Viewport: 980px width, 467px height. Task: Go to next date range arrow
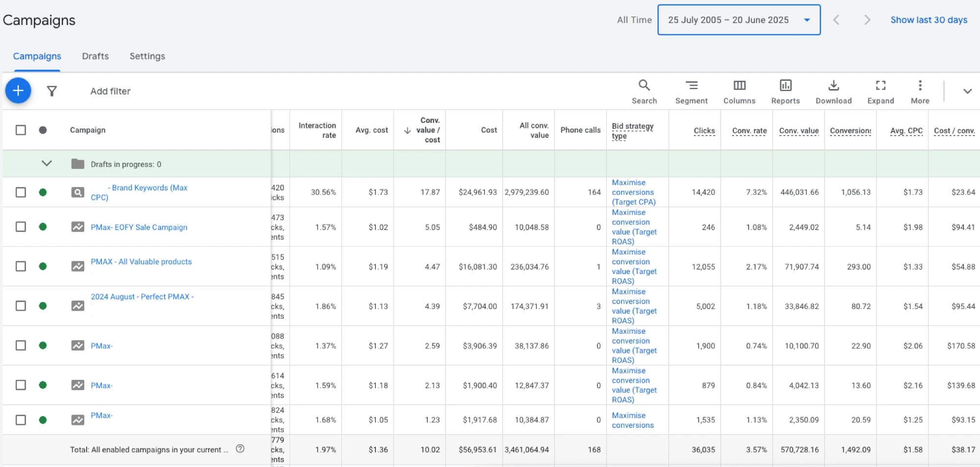pyautogui.click(x=867, y=20)
